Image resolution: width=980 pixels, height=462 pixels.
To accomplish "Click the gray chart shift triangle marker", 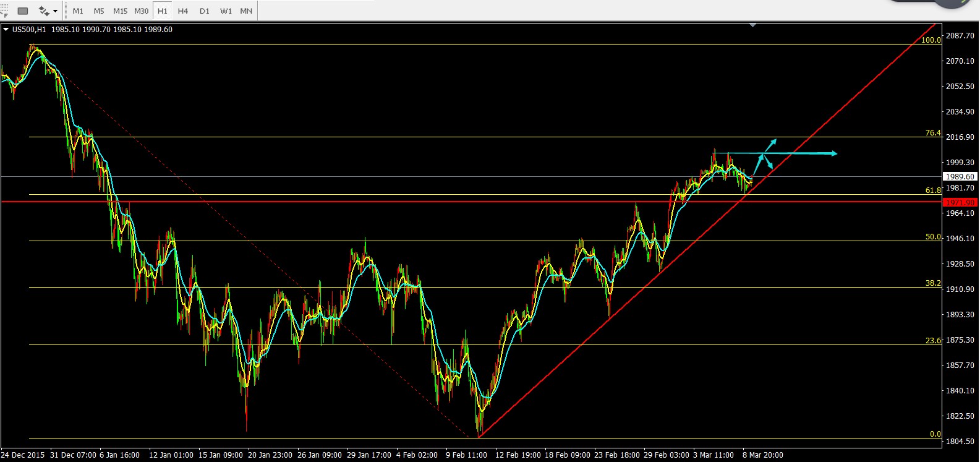I will coord(752,25).
